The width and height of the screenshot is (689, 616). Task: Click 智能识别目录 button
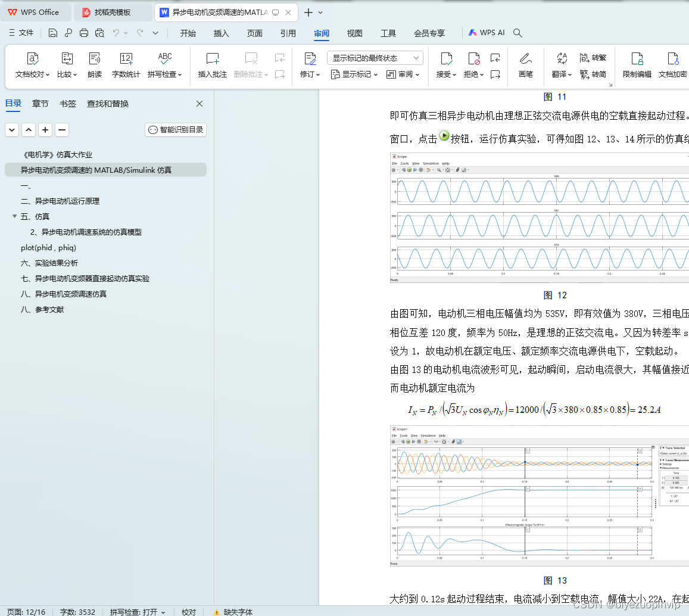point(176,130)
